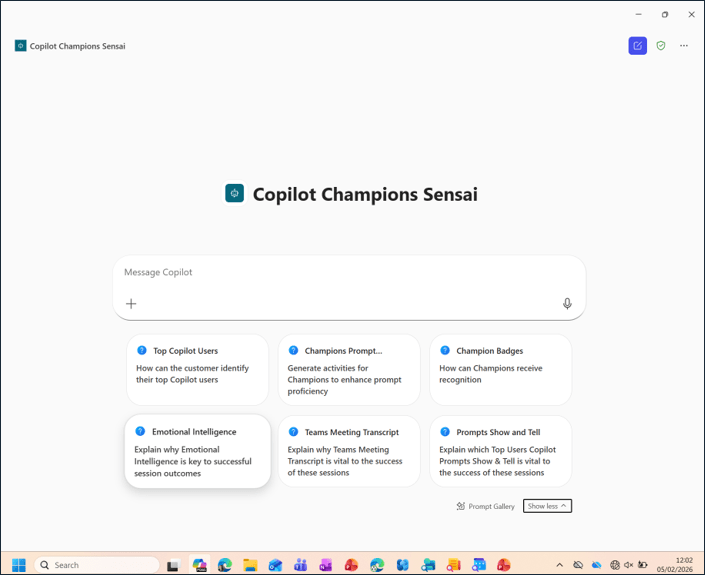Click the question icon on Top Copilot Users
The height and width of the screenshot is (575, 705).
click(x=142, y=350)
